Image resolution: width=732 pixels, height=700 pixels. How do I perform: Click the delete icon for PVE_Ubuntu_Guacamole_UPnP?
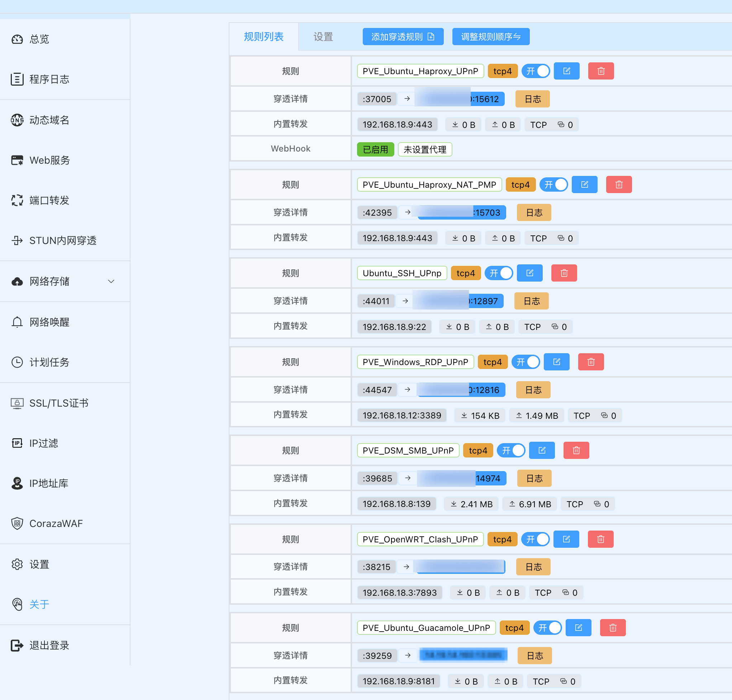[613, 627]
